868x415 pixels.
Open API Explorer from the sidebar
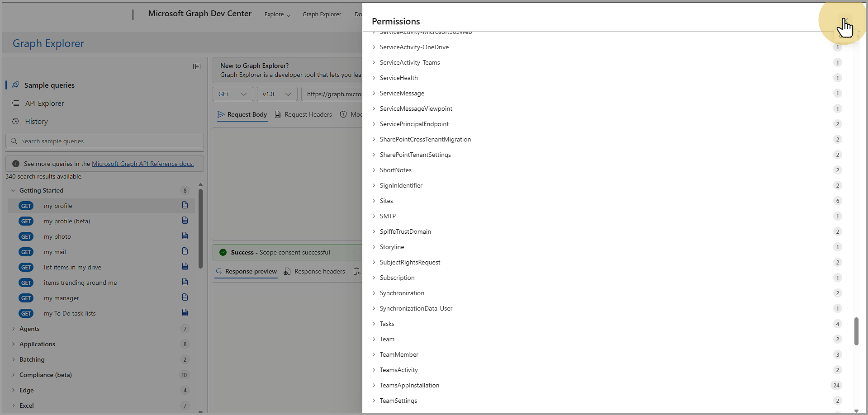[44, 104]
